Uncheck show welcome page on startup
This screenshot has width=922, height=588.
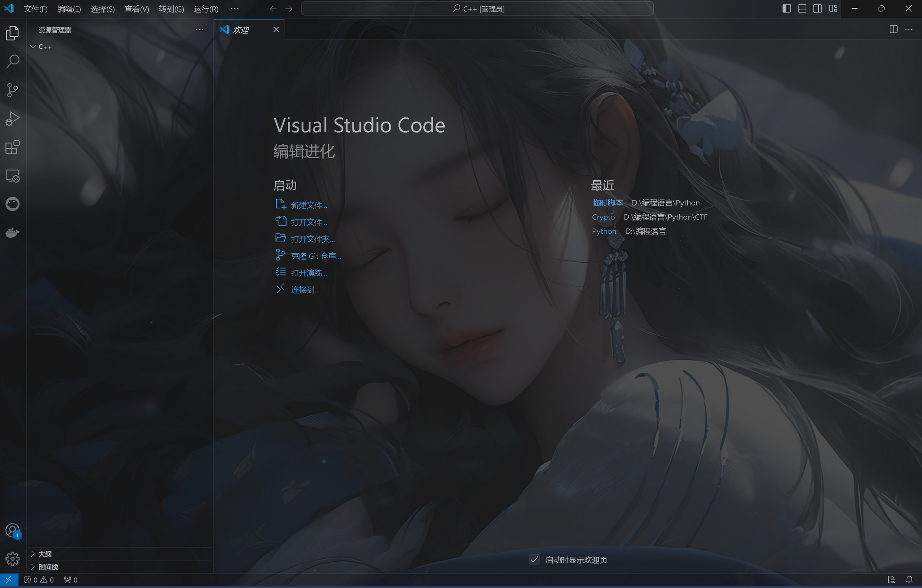pyautogui.click(x=534, y=560)
